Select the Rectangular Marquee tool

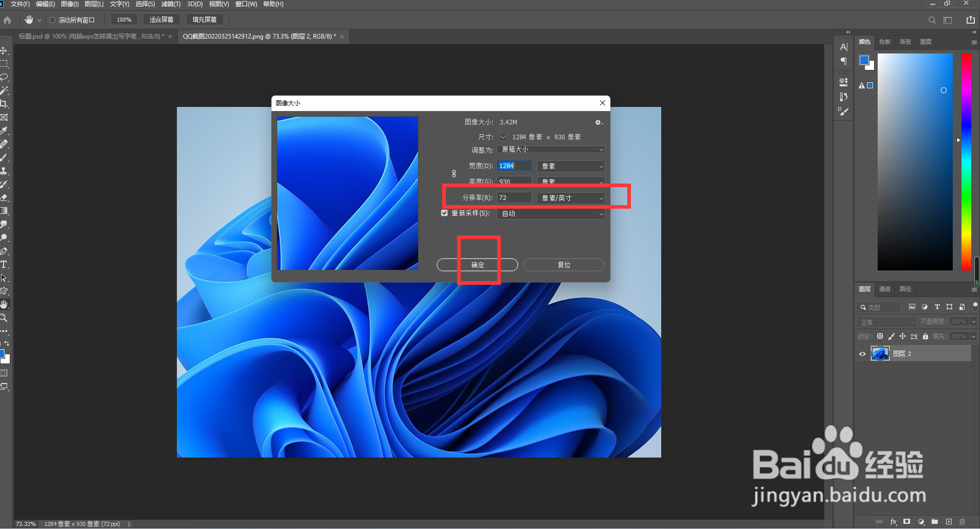click(4, 64)
